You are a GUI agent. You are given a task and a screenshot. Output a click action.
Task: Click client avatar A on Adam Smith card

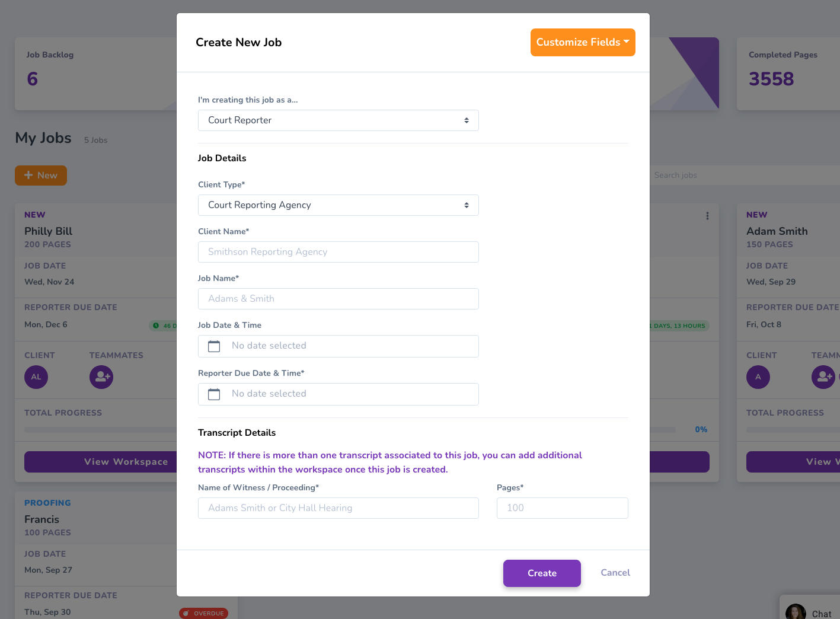tap(758, 377)
